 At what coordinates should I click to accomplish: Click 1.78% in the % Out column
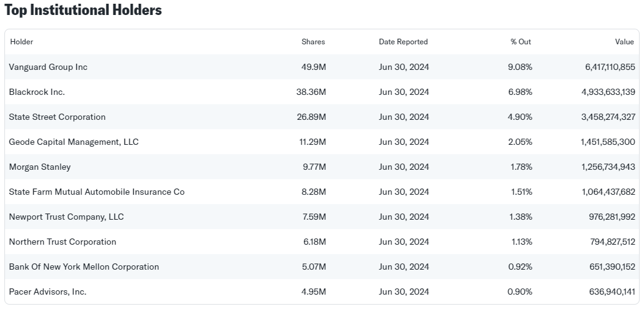point(521,167)
